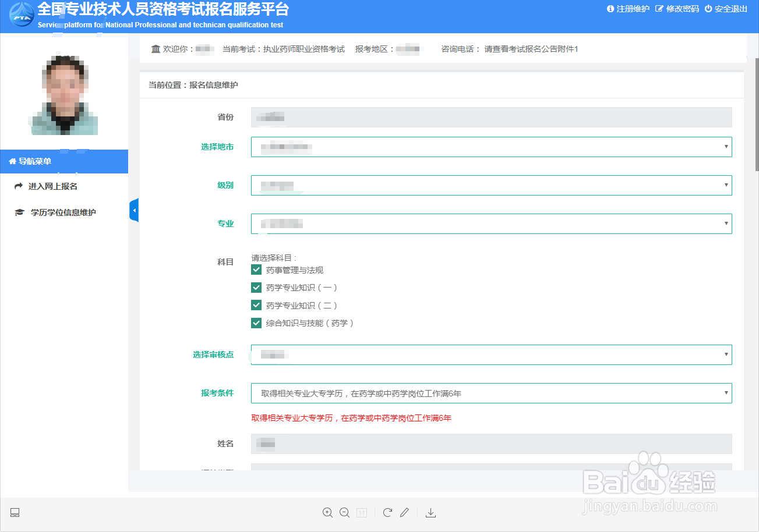The width and height of the screenshot is (759, 532).
Task: Select the zoom-out magnifier icon
Action: pos(344,512)
